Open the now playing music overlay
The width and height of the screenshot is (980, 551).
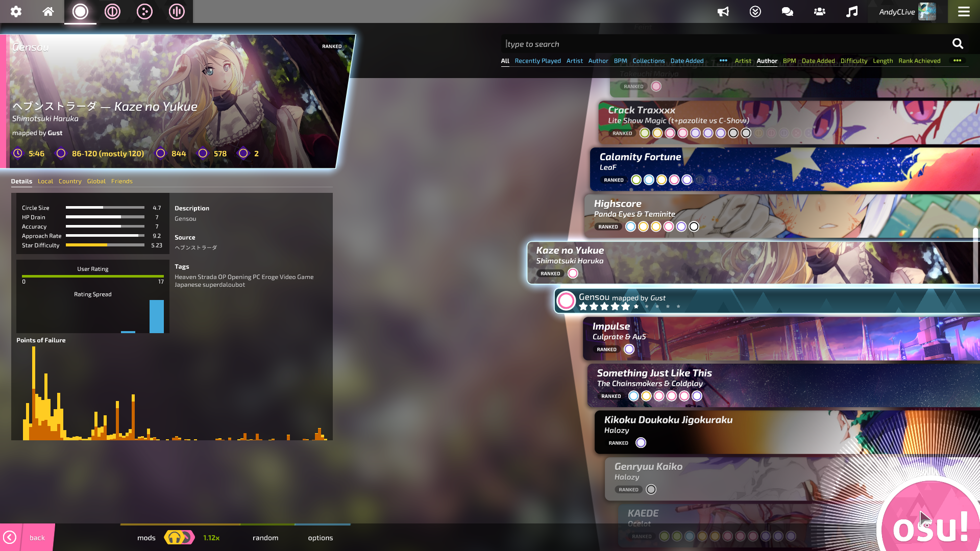pos(851,11)
